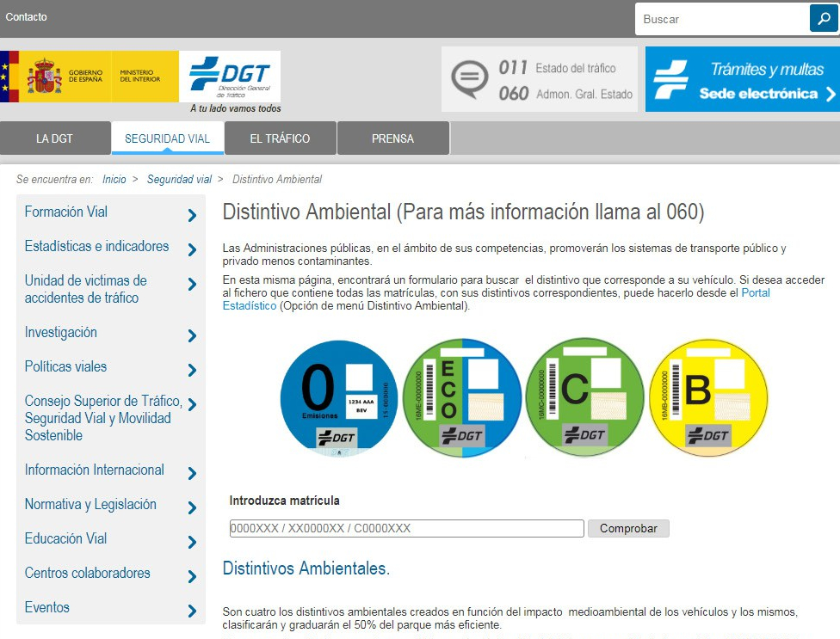Screen dimensions: 840x639
Task: Click the blue 0 Emisiones badge
Action: pos(339,398)
